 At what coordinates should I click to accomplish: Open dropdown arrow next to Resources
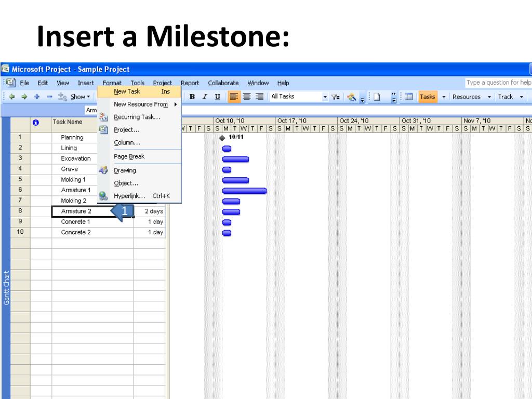pyautogui.click(x=489, y=97)
